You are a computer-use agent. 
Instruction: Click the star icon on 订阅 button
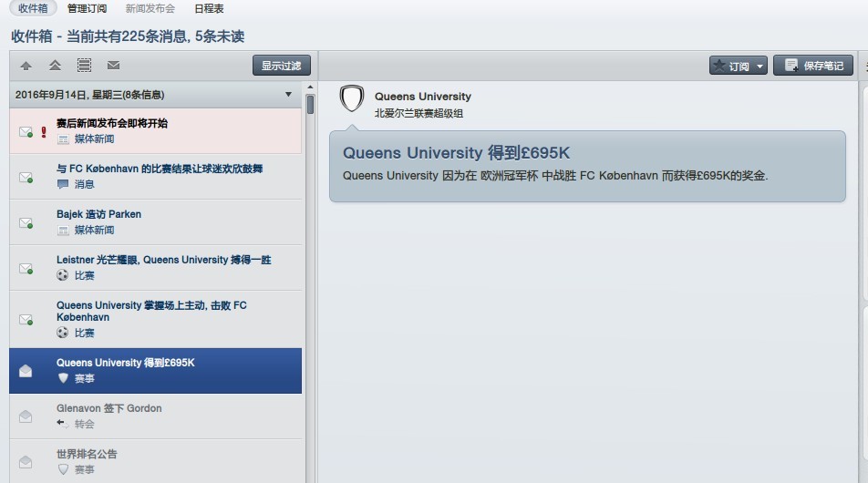719,66
